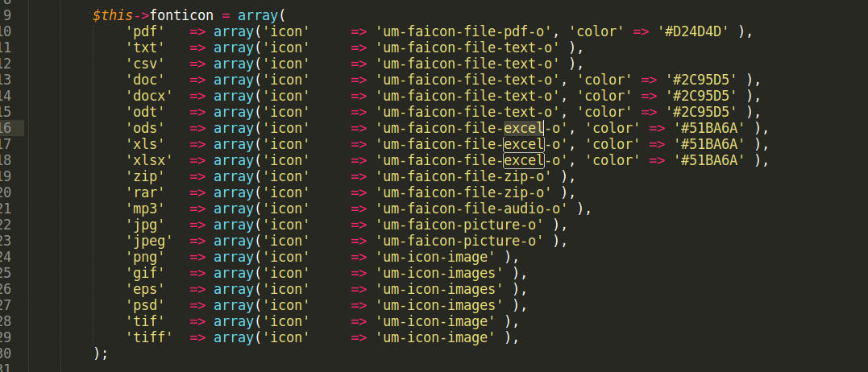Click the 'zip' array key
The height and width of the screenshot is (372, 868).
145,176
